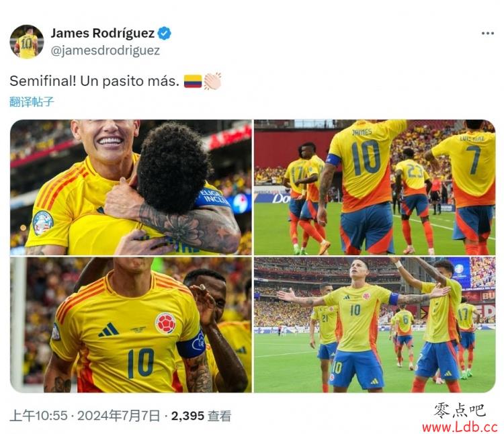Click the 零点吧 watermark logo
The image size is (504, 434).
(460, 410)
